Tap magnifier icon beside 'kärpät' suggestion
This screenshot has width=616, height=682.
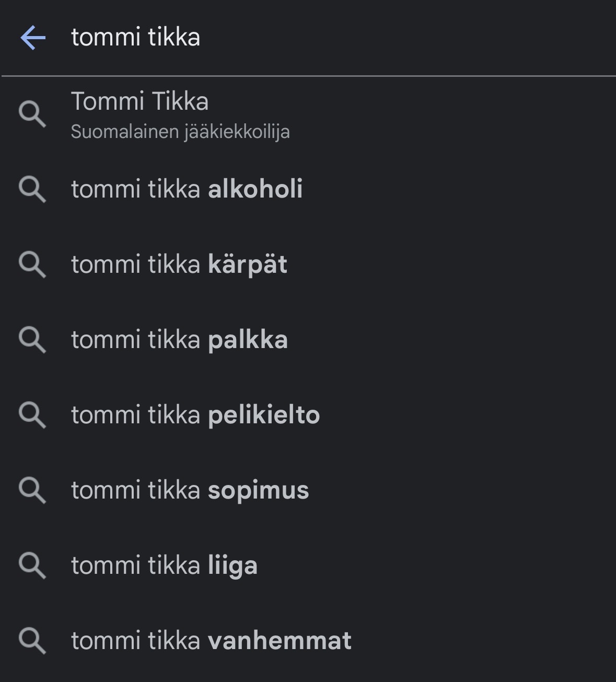coord(32,264)
